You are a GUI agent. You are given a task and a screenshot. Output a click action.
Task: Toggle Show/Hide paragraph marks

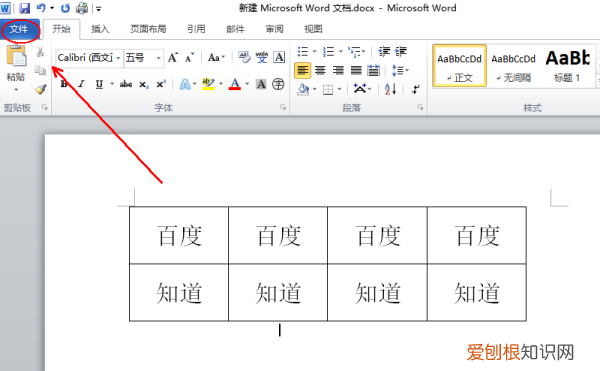tap(416, 89)
